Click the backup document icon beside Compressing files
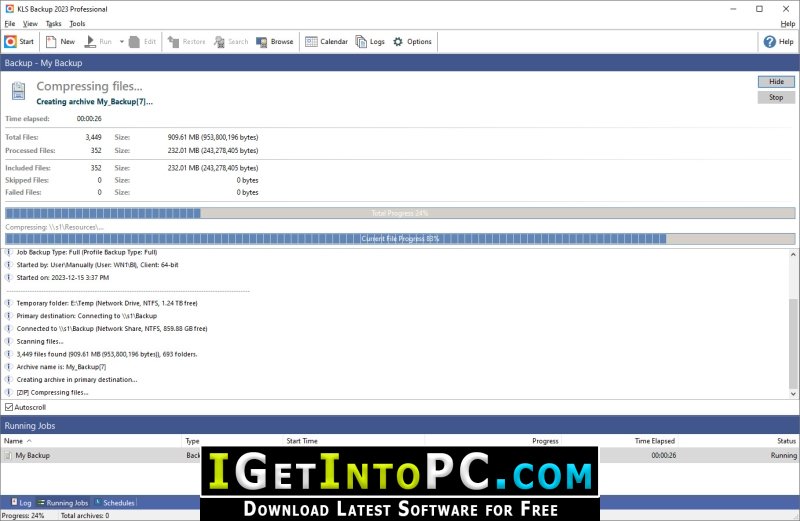 [x=18, y=91]
